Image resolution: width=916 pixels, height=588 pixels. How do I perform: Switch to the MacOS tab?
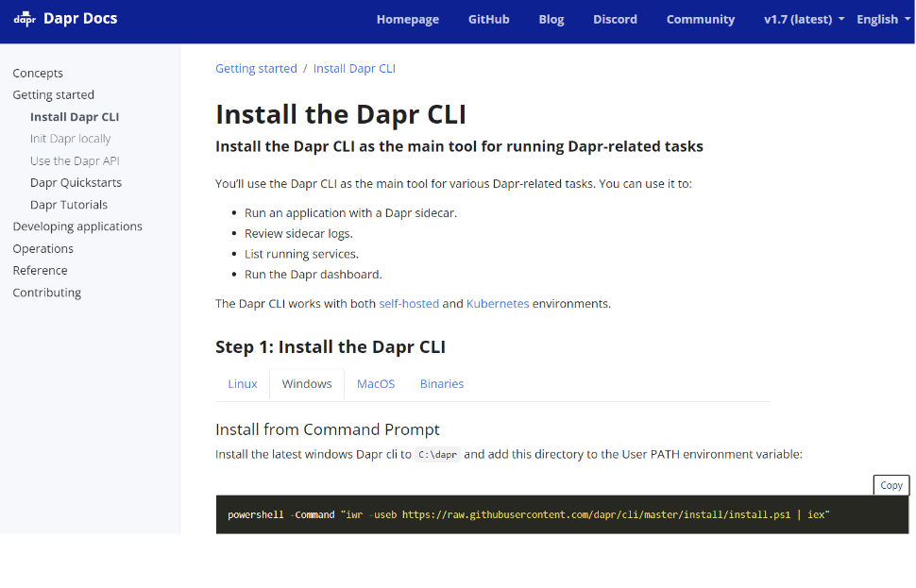[x=376, y=383]
